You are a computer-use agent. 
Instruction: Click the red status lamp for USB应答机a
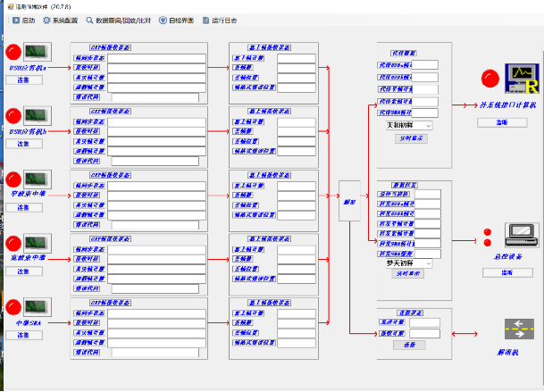pyautogui.click(x=13, y=52)
